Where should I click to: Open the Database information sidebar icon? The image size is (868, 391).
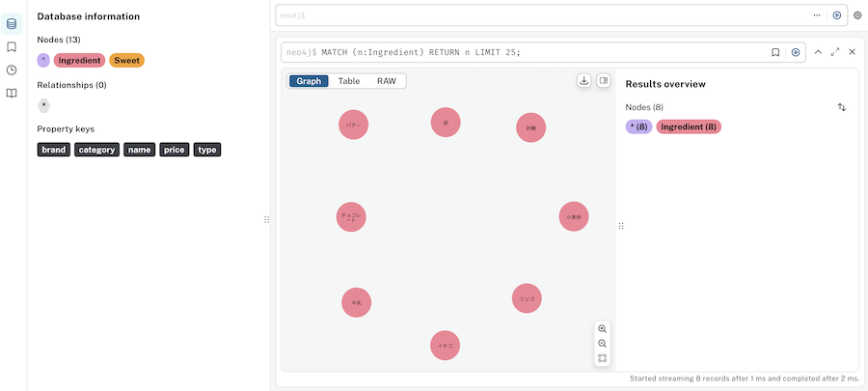pos(12,24)
